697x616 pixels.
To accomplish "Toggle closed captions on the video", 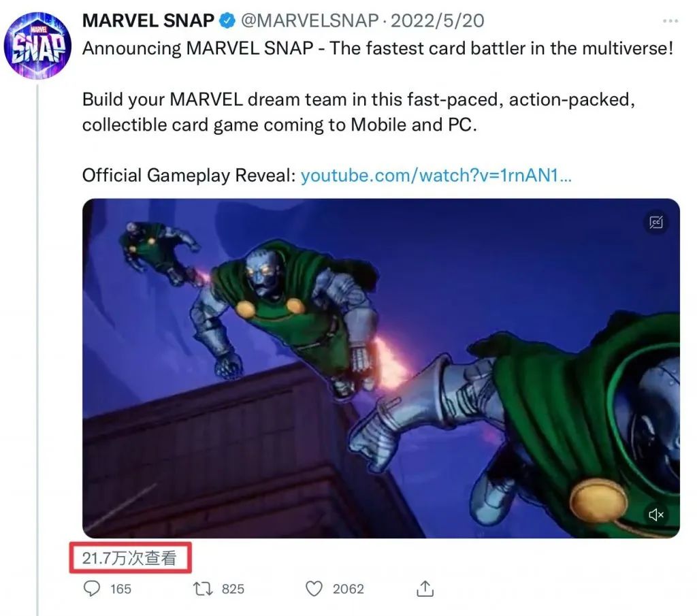I will (656, 222).
